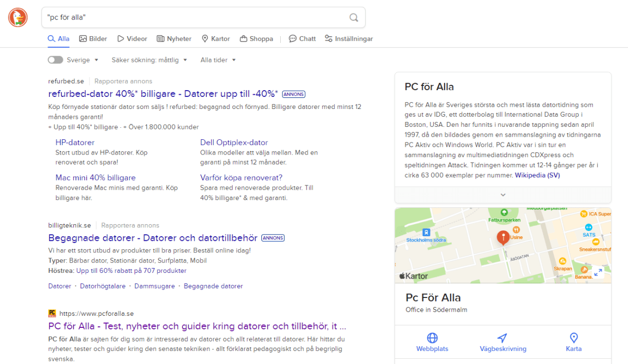The image size is (628, 364).
Task: Expand the map with the diagonal arrows icon
Action: point(598,272)
